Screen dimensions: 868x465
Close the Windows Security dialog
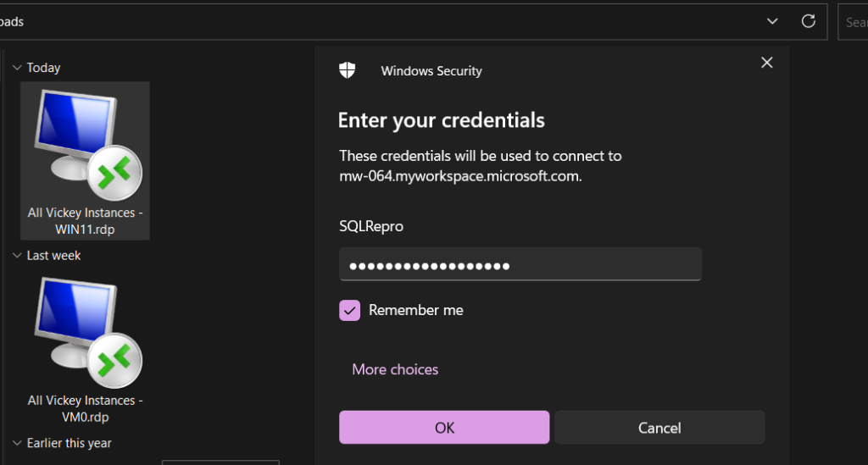[766, 63]
